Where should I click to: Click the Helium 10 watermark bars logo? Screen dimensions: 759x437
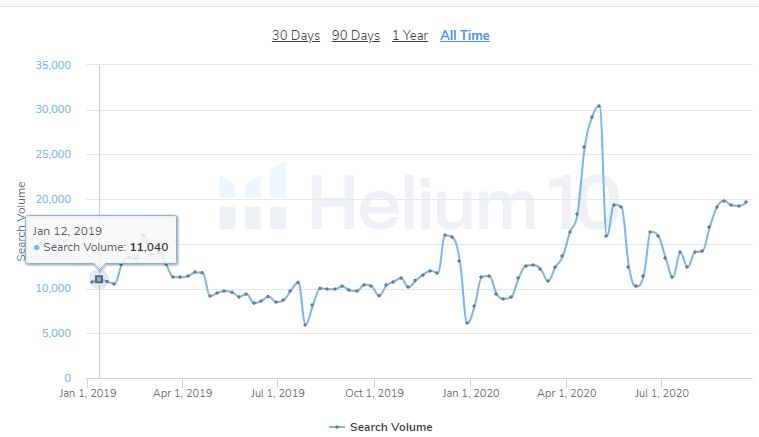(253, 196)
